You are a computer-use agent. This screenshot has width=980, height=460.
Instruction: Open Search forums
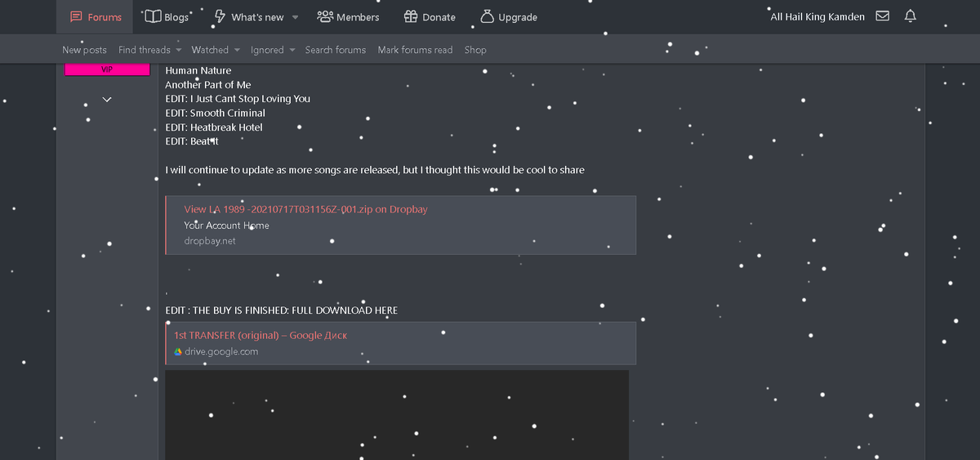(x=336, y=50)
